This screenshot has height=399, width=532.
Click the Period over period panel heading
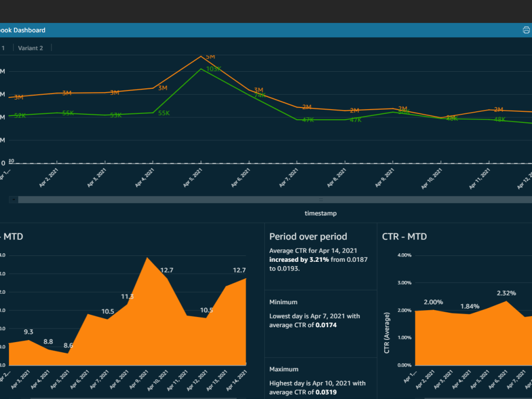tap(307, 236)
